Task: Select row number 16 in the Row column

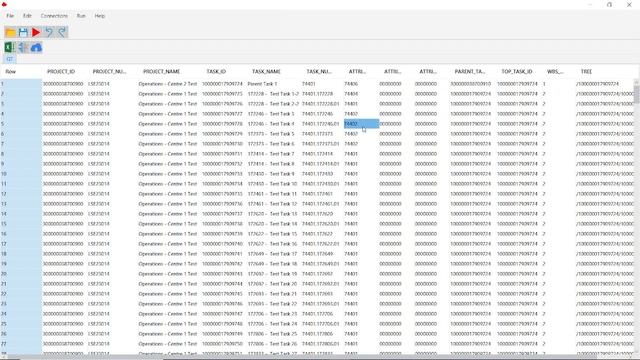Action: pyautogui.click(x=21, y=234)
